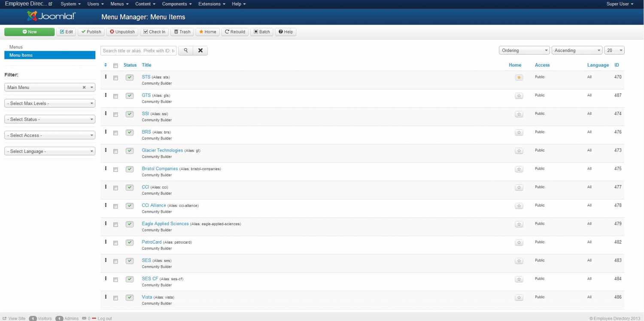This screenshot has height=321, width=644.
Task: Open the Users menu
Action: pyautogui.click(x=95, y=4)
